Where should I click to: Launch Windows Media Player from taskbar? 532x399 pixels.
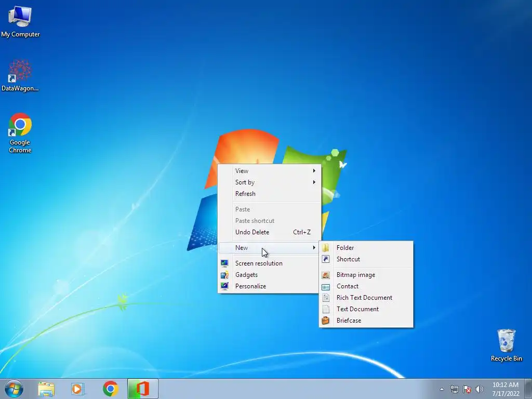tap(77, 389)
